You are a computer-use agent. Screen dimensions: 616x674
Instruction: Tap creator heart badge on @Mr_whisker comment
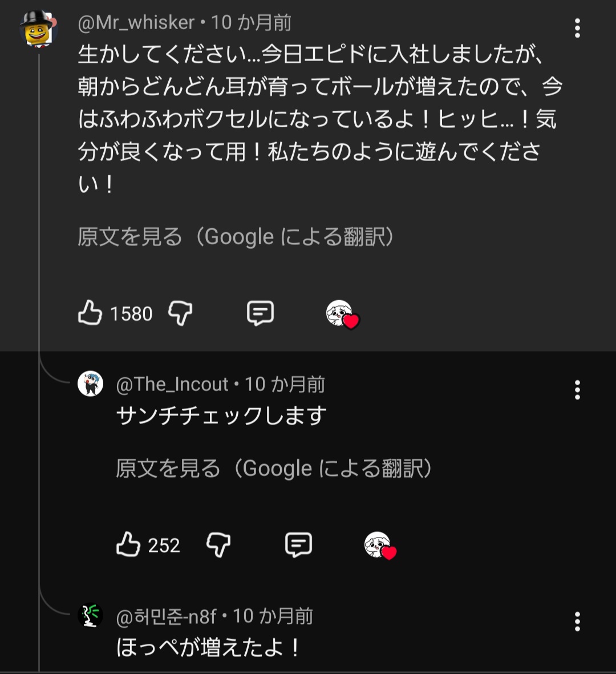(342, 314)
